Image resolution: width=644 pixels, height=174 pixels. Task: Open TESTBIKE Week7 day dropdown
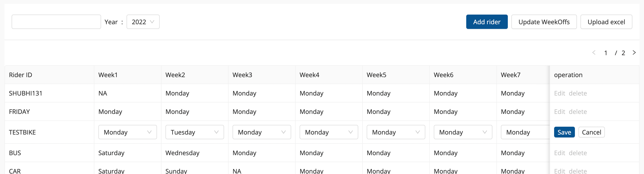click(x=525, y=132)
